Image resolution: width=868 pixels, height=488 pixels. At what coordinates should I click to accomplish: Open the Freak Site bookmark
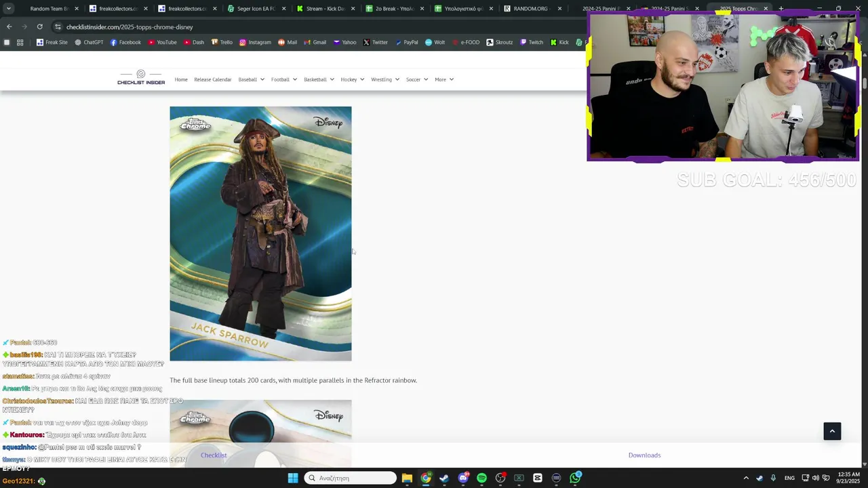coord(52,42)
